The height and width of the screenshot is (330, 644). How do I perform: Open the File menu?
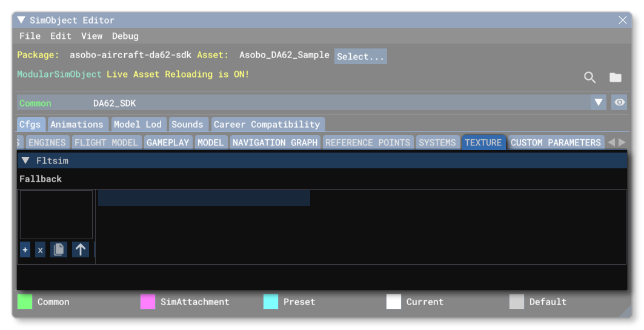[x=30, y=36]
